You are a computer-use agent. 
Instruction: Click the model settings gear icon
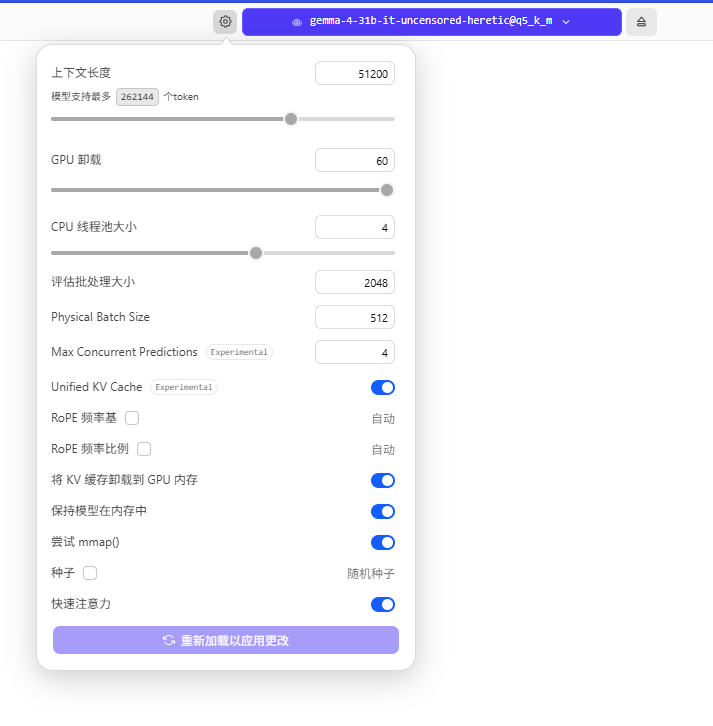pos(225,22)
